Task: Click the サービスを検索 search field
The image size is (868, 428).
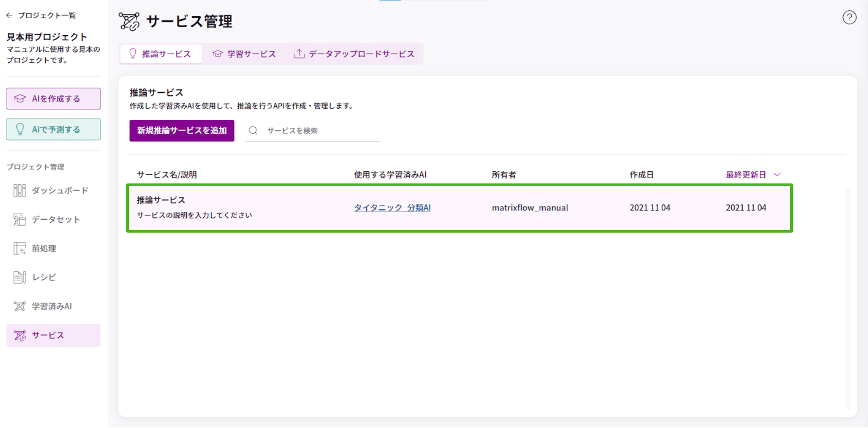Action: pyautogui.click(x=313, y=131)
